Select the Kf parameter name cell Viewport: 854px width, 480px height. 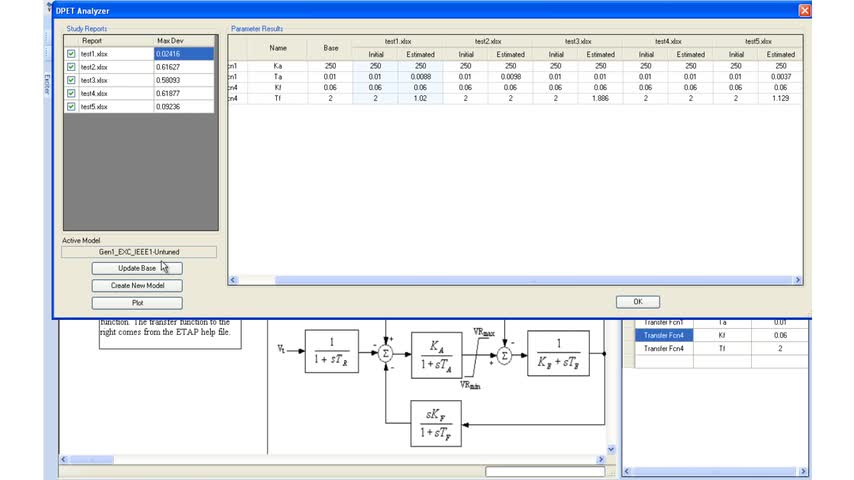click(x=278, y=87)
